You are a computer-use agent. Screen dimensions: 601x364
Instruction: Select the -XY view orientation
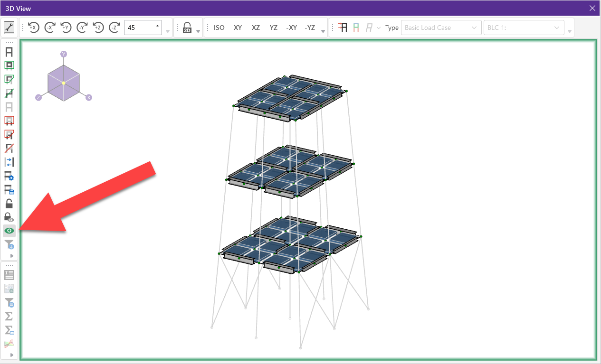click(x=291, y=28)
